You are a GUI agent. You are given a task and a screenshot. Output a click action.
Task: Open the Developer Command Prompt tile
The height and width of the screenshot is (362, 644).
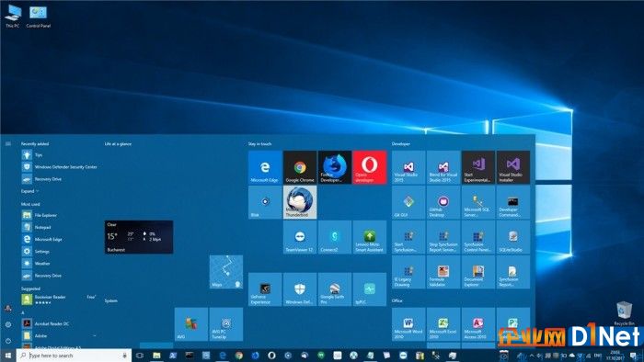pyautogui.click(x=513, y=202)
